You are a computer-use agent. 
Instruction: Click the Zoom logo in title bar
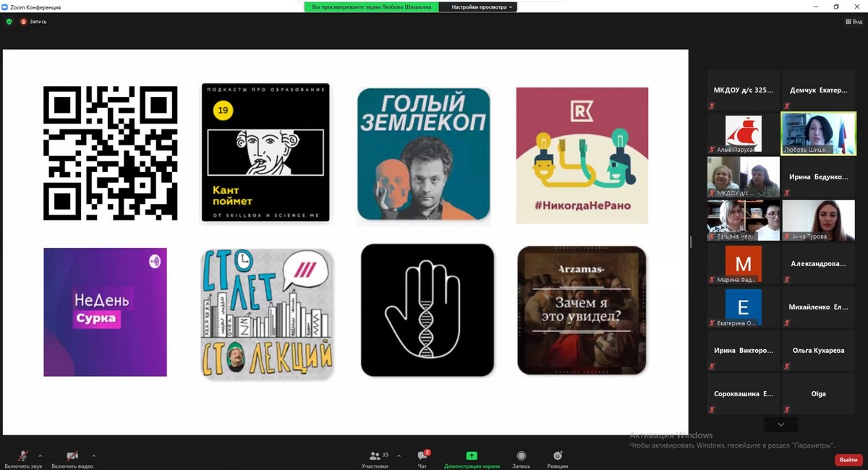[x=5, y=7]
